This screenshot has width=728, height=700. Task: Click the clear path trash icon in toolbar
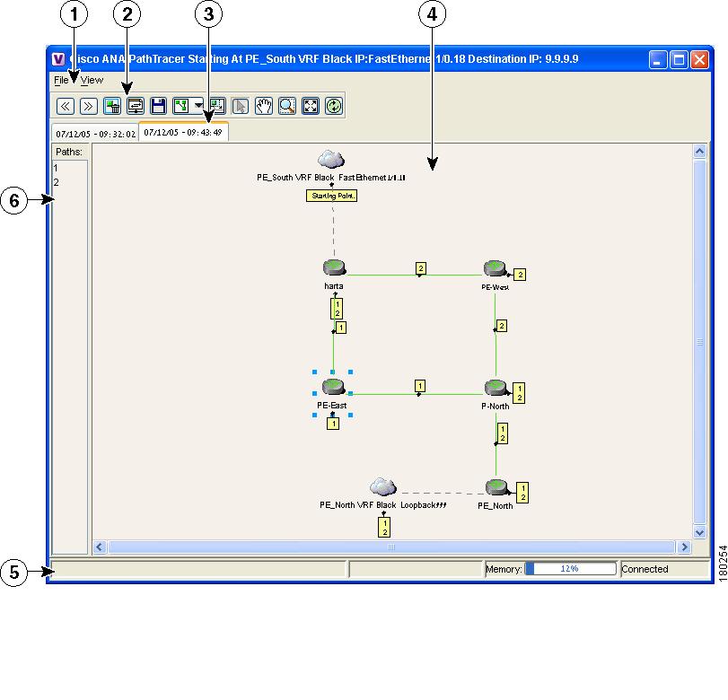point(112,106)
